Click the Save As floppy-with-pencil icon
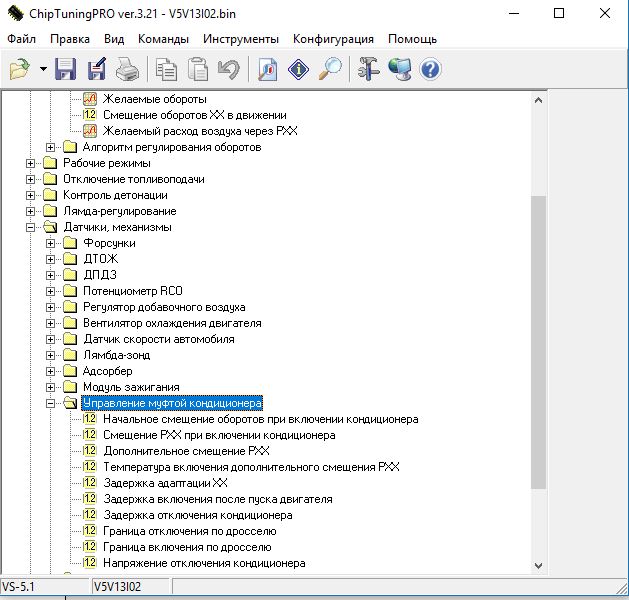Screen dimensions: 629x600 pos(96,69)
